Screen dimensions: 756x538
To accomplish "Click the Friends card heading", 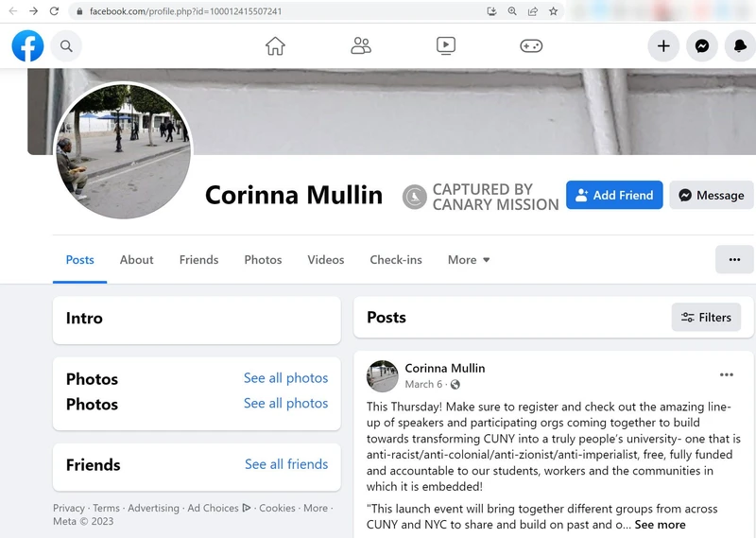I will [x=93, y=464].
